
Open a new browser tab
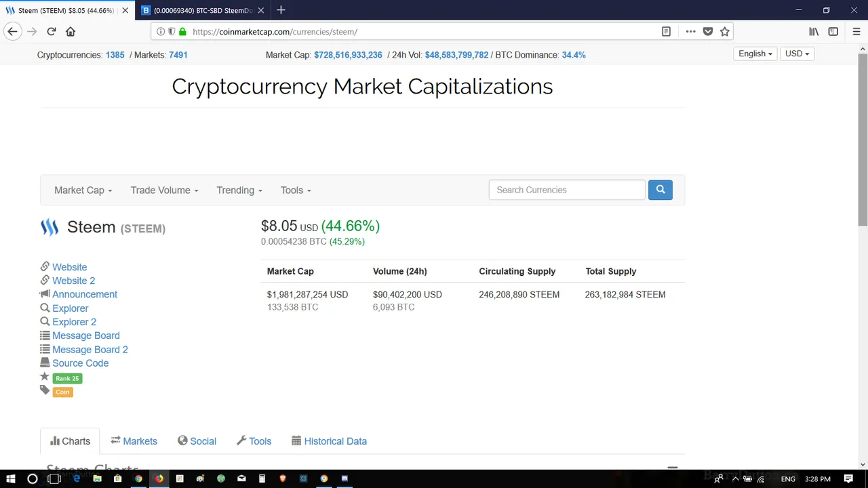click(x=281, y=10)
